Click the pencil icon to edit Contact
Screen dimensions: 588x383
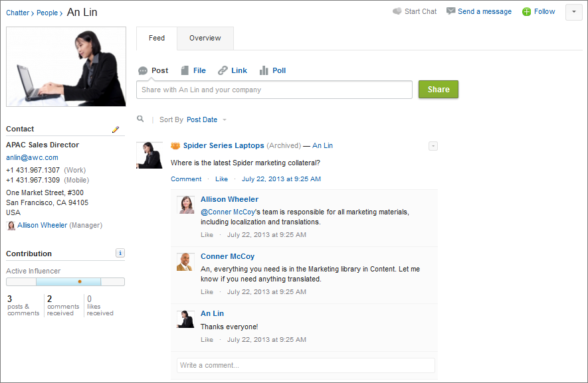click(116, 129)
